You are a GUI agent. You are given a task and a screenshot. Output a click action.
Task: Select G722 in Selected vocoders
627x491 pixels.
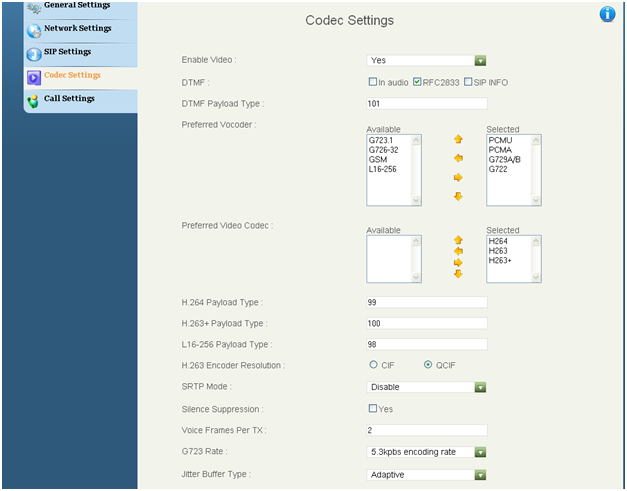click(x=498, y=169)
